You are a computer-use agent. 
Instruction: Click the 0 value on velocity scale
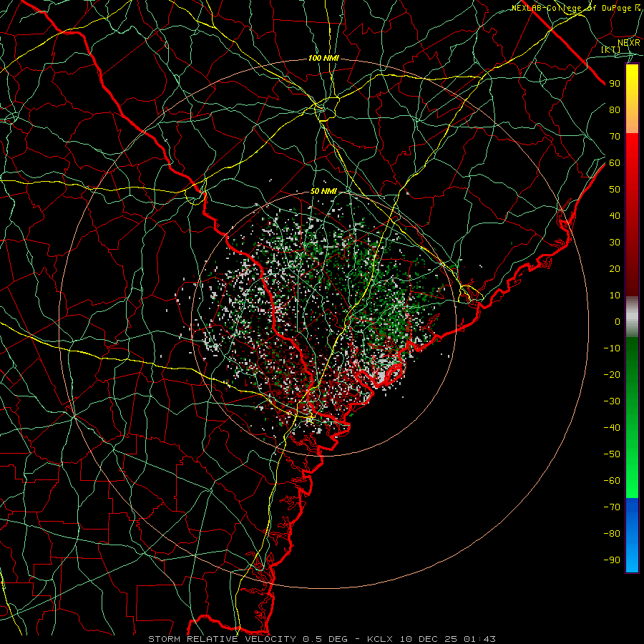[x=618, y=322]
